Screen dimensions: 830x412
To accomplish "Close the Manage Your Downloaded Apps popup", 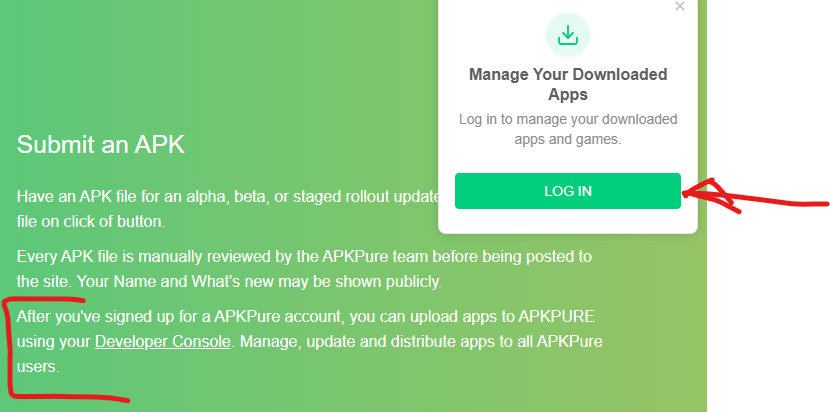I will pos(680,6).
